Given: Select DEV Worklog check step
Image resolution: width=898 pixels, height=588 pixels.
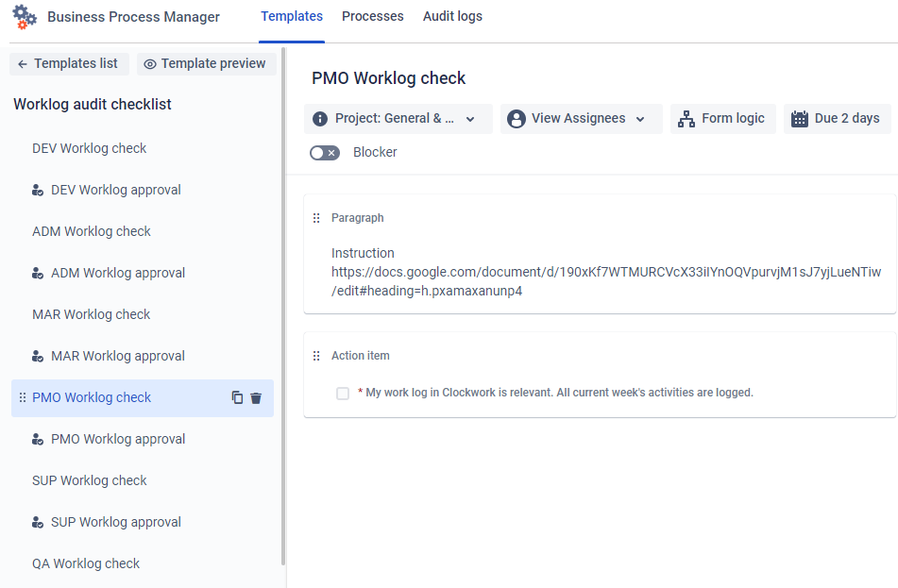Looking at the screenshot, I should (90, 148).
